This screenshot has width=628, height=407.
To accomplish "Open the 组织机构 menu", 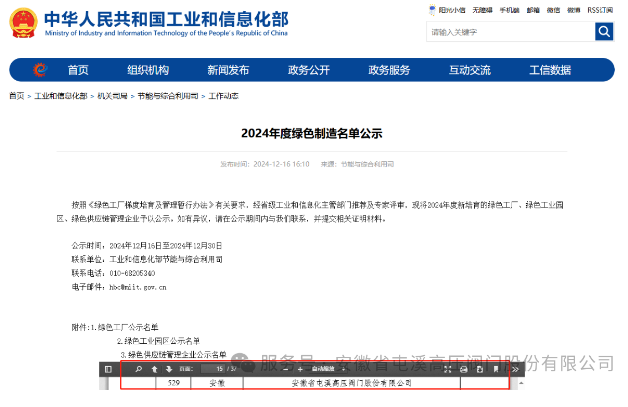I will coord(148,70).
